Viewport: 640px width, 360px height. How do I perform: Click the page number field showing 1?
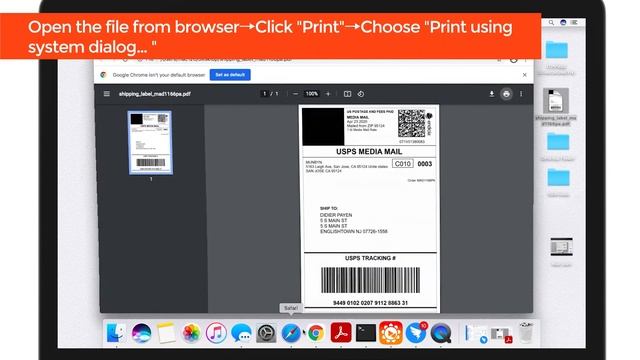coord(264,94)
